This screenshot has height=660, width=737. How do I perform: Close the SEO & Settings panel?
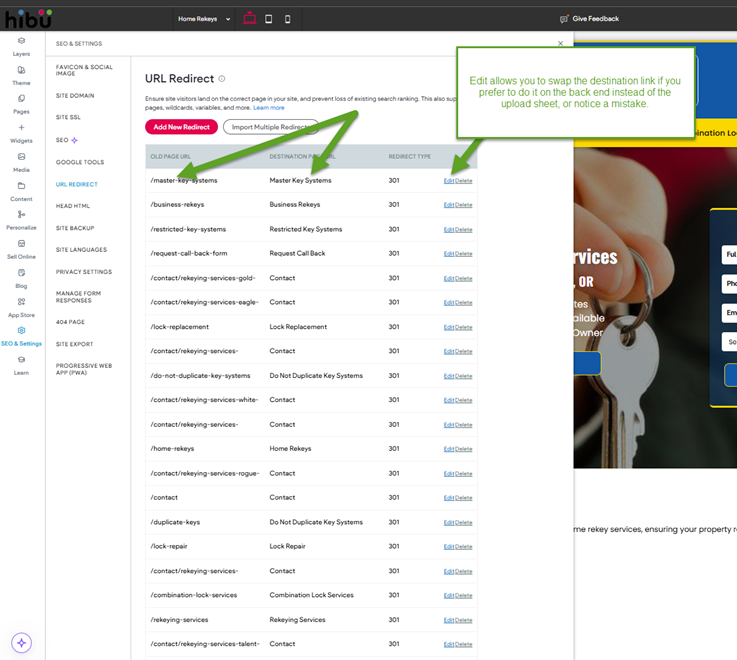click(560, 44)
